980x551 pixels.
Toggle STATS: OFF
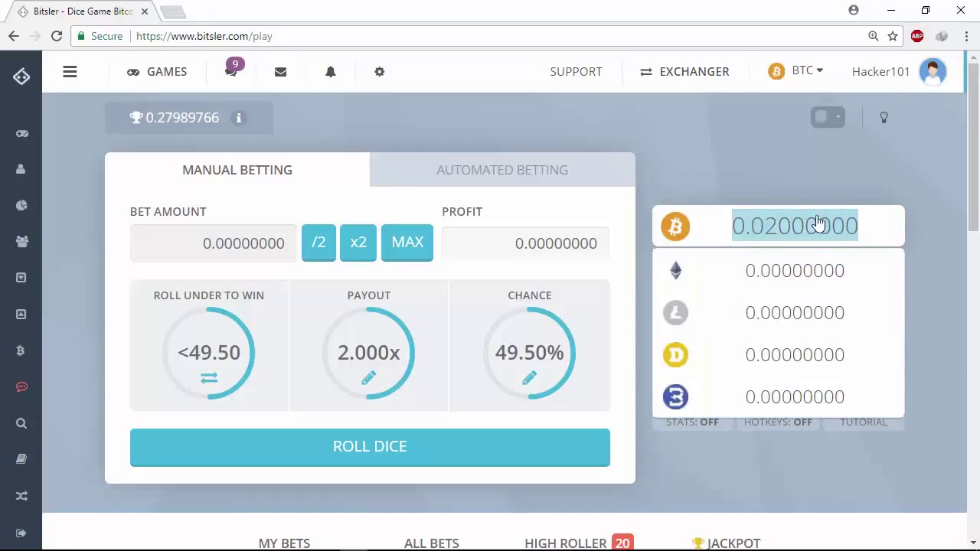(692, 422)
